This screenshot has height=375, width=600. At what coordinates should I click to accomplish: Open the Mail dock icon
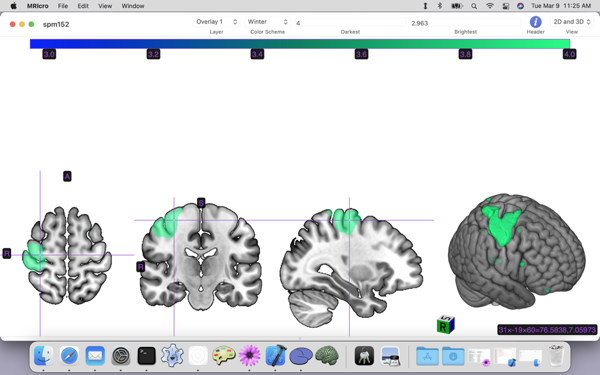[95, 355]
